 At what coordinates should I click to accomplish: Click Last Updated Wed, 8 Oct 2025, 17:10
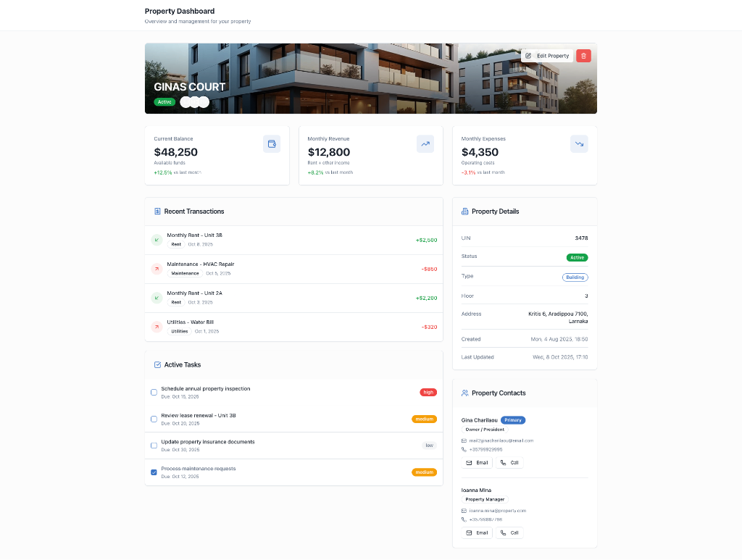point(560,357)
